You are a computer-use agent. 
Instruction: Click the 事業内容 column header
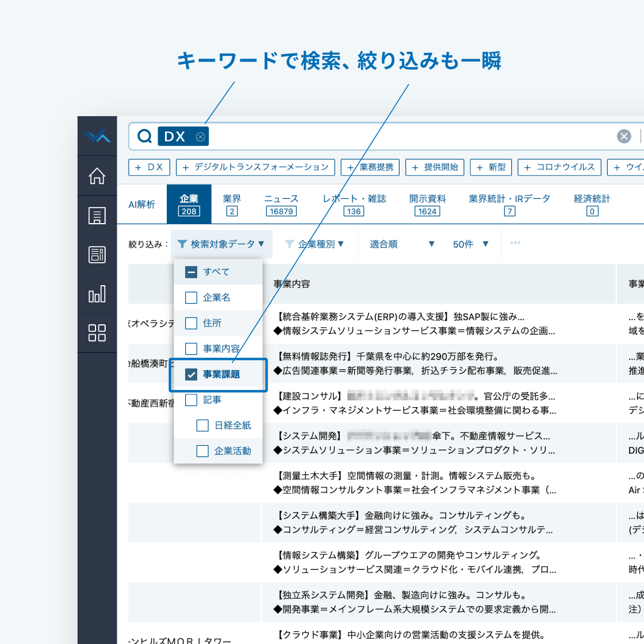[x=292, y=284]
